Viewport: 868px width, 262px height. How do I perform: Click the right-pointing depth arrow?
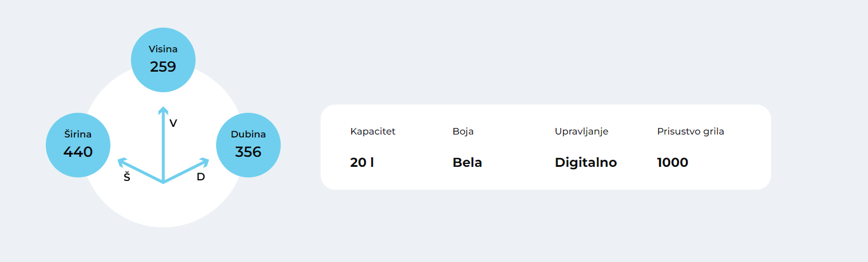point(186,170)
